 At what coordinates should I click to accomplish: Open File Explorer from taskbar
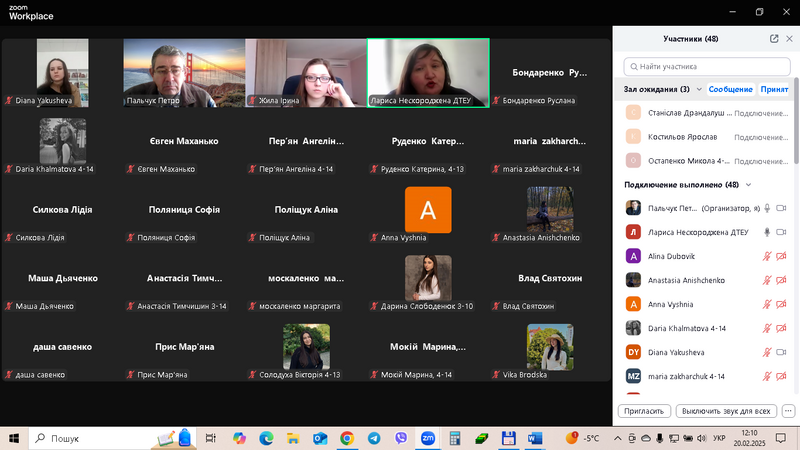[x=293, y=438]
